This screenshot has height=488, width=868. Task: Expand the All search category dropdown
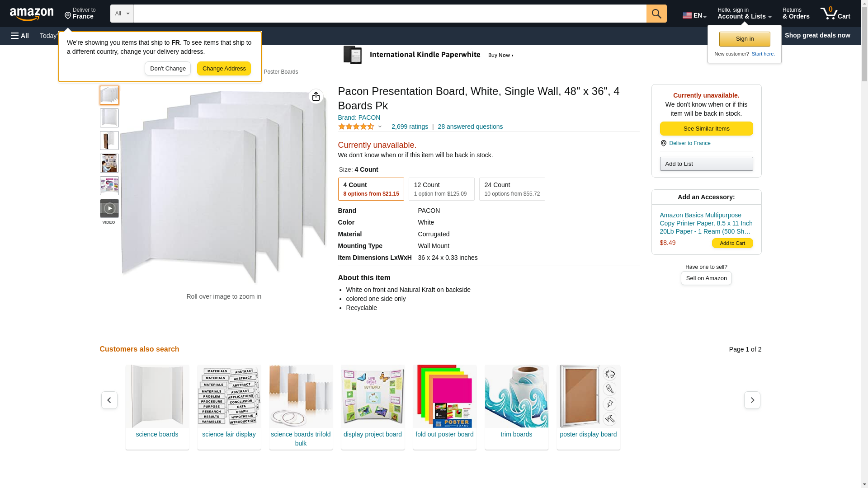point(122,14)
